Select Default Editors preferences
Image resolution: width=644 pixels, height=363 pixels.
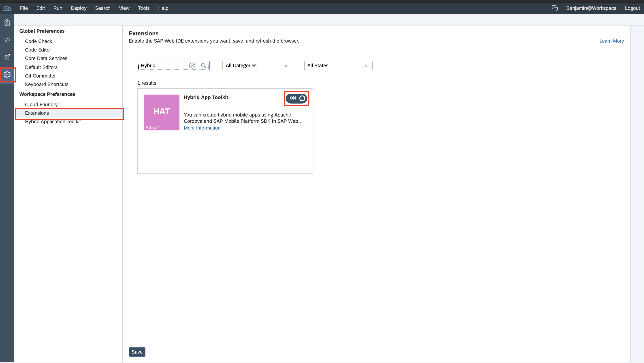pos(41,67)
